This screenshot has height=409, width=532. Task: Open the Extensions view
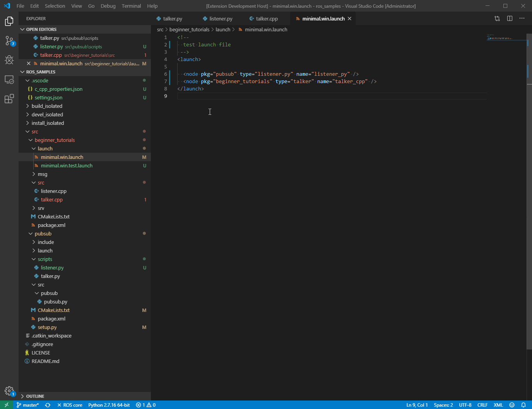point(9,99)
